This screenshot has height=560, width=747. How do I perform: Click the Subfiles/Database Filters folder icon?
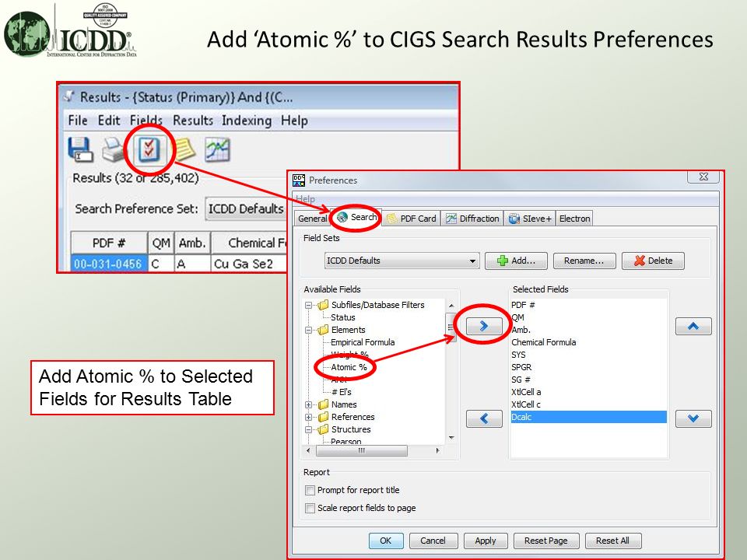click(324, 305)
